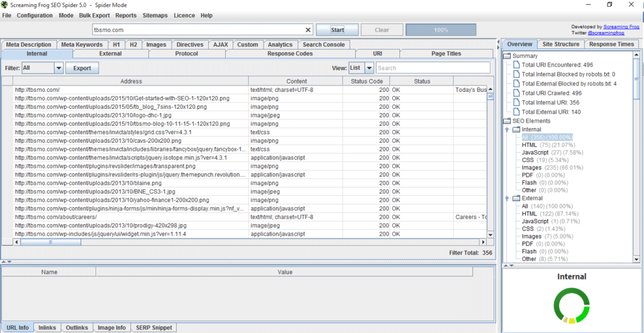The height and width of the screenshot is (333, 644).
Task: Select JavaScript (27) under Internal
Action: pos(551,153)
